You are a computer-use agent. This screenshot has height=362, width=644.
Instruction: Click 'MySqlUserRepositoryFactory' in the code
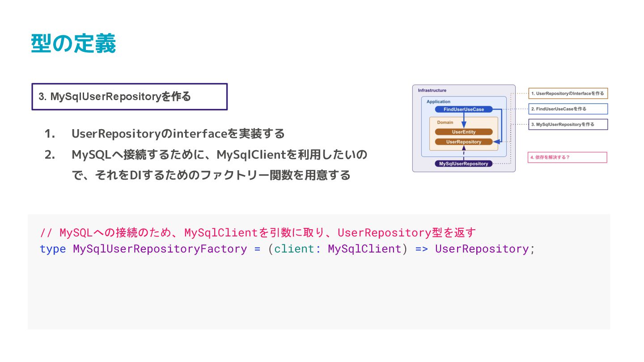coord(160,249)
